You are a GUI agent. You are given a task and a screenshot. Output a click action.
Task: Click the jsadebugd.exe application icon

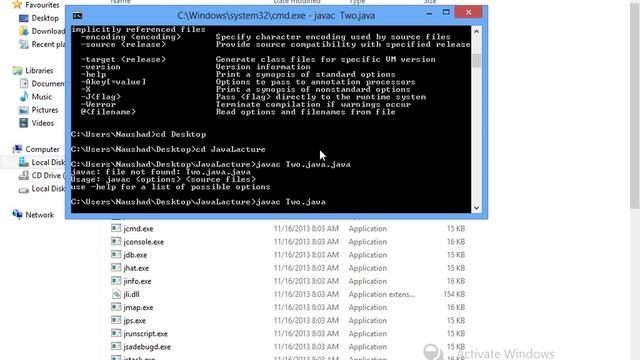[116, 347]
